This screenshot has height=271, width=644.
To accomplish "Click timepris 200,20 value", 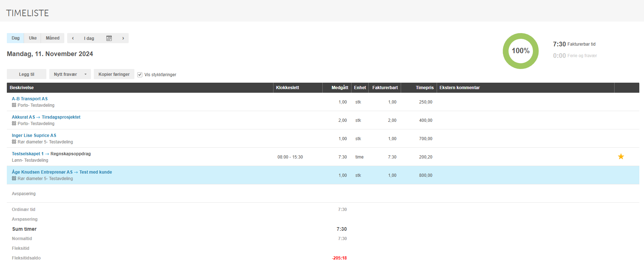I will tap(425, 157).
